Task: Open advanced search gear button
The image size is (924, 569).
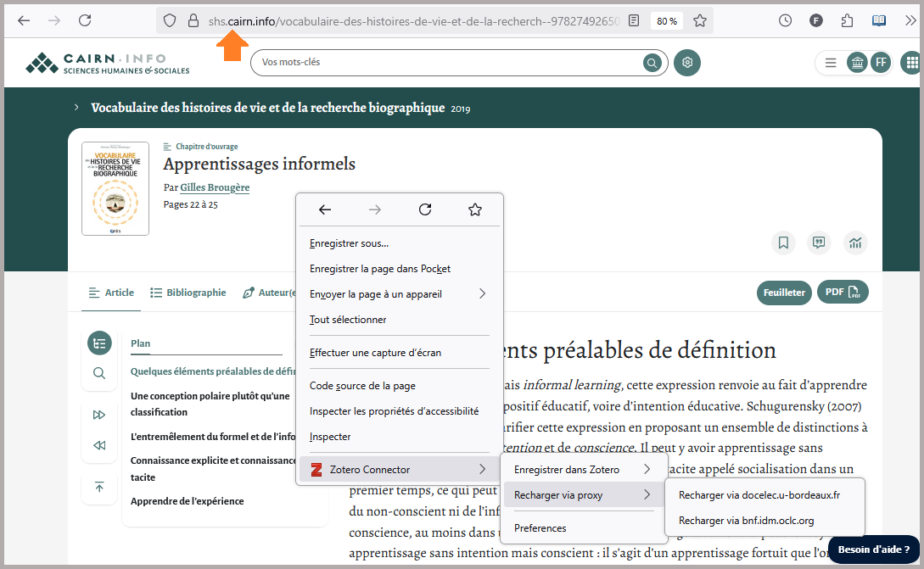Action: [687, 63]
